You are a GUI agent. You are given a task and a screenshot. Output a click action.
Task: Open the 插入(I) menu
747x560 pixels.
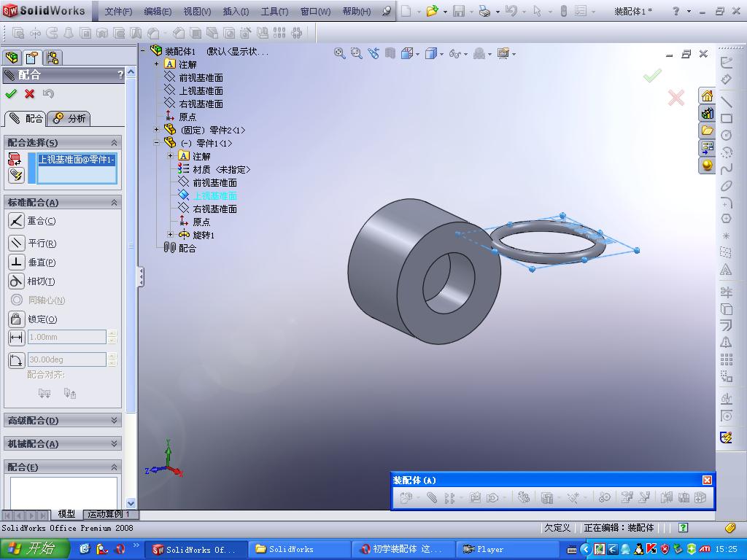tap(236, 12)
